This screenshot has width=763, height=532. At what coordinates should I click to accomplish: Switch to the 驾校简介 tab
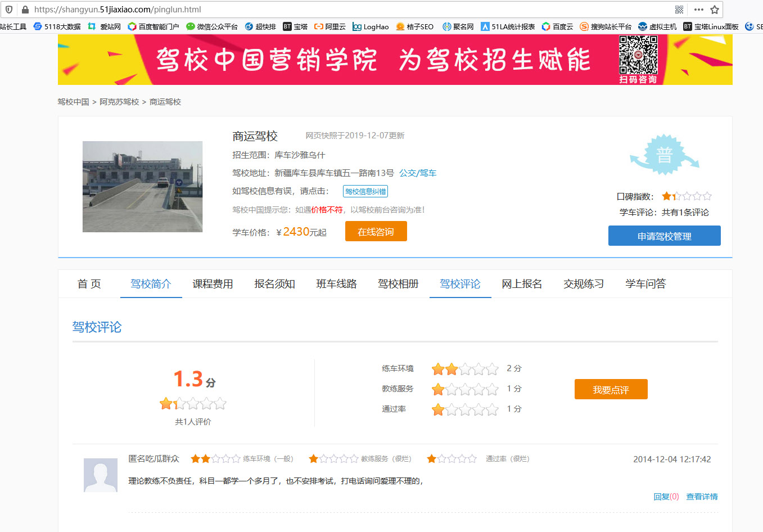tap(151, 284)
